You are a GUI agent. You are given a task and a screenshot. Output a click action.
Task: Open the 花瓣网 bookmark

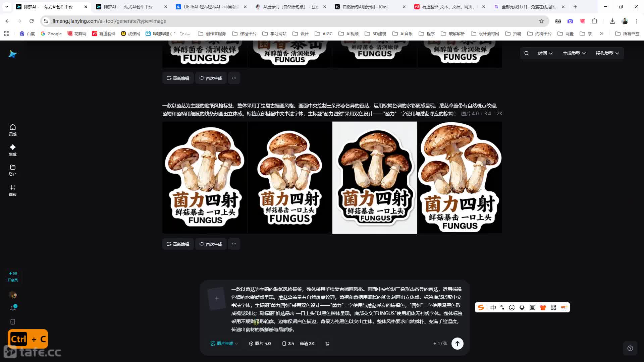coord(77,34)
